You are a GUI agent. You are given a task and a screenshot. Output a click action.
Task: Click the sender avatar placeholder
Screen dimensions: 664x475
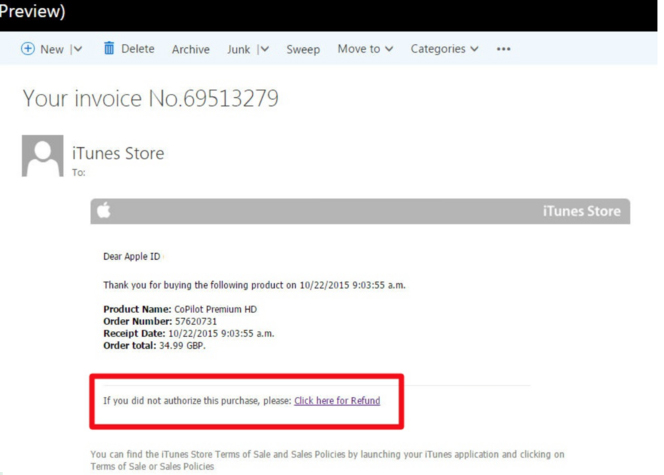point(43,156)
